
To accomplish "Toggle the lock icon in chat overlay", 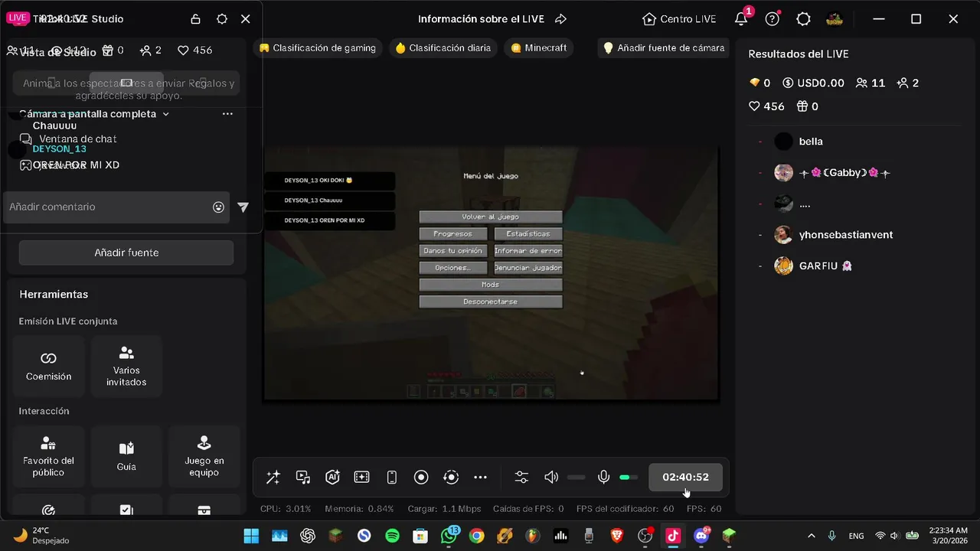I will coord(196,19).
